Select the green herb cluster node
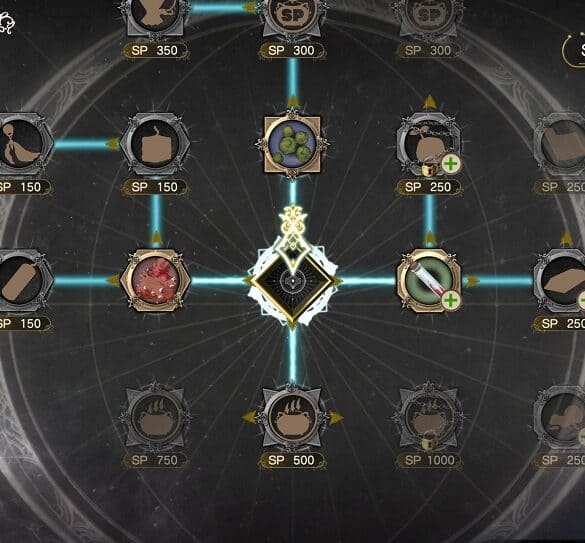The image size is (585, 543). coord(292,144)
